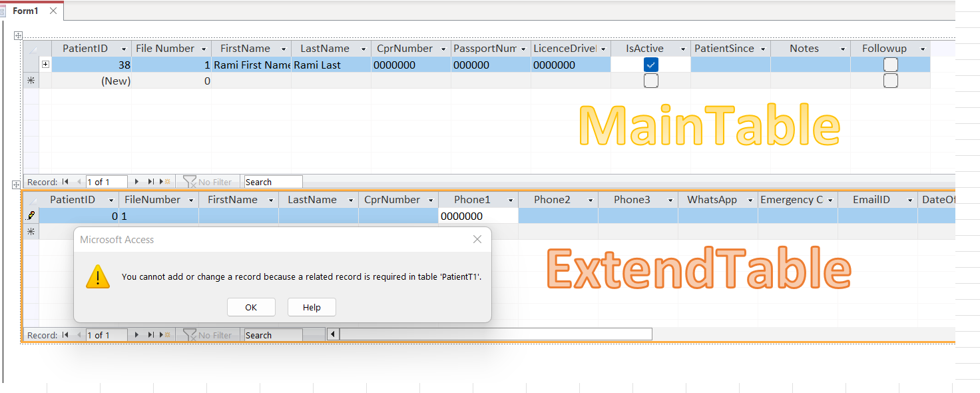
Task: Check the Followup checkbox for PatientID 38
Action: [890, 64]
